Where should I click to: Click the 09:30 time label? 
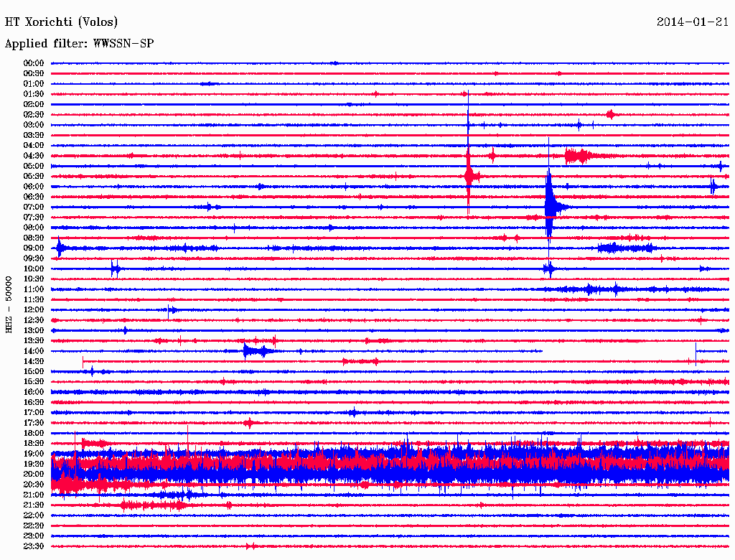[x=34, y=258]
